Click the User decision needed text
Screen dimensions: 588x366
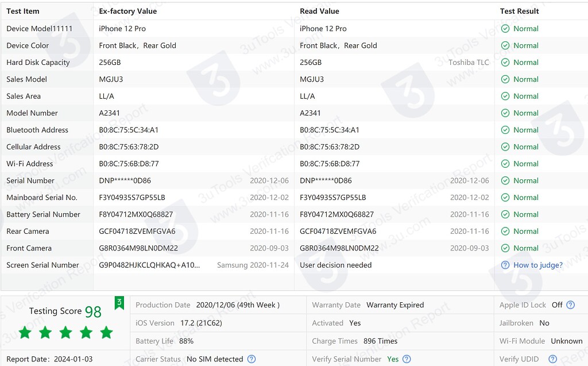coord(335,265)
